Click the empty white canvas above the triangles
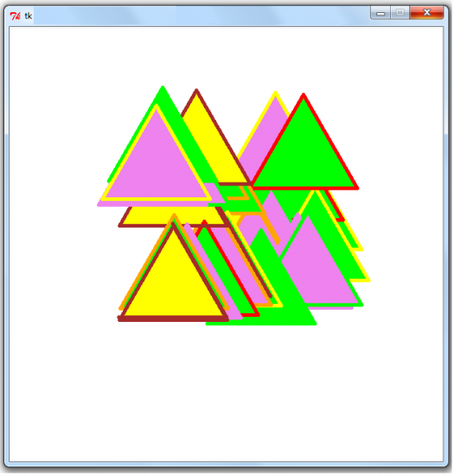The image size is (454, 476). coord(227,56)
